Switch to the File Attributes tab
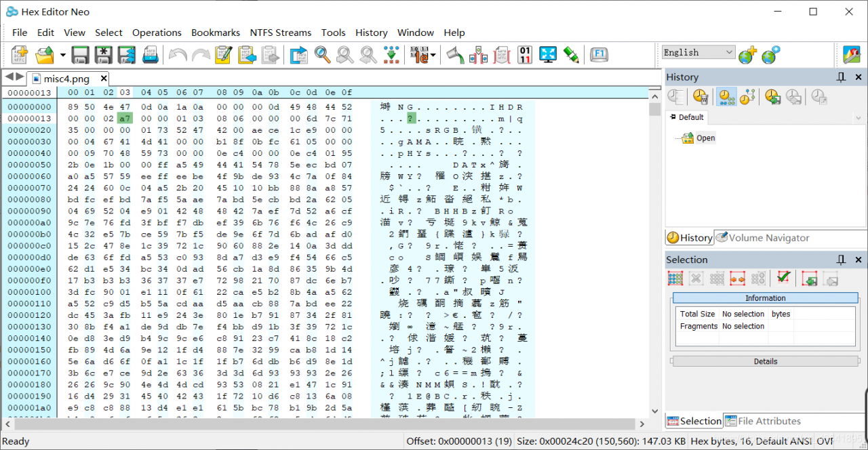 763,421
